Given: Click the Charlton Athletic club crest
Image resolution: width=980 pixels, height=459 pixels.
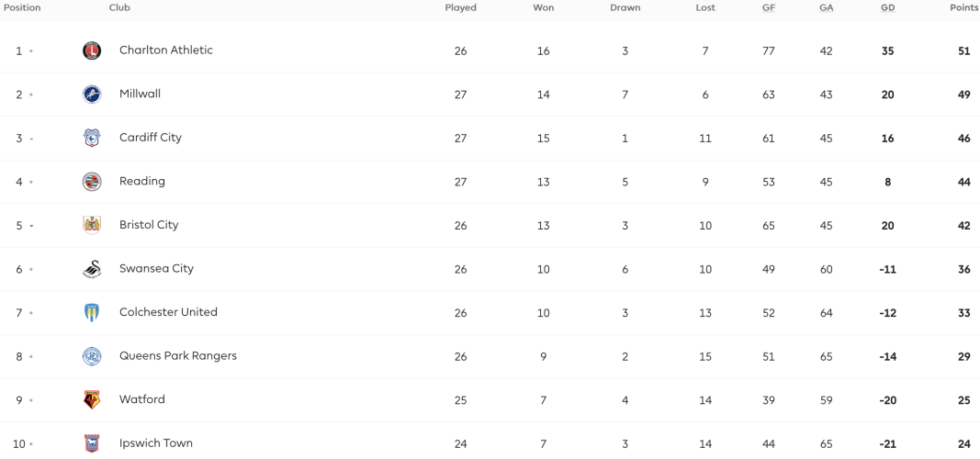Looking at the screenshot, I should (x=92, y=50).
